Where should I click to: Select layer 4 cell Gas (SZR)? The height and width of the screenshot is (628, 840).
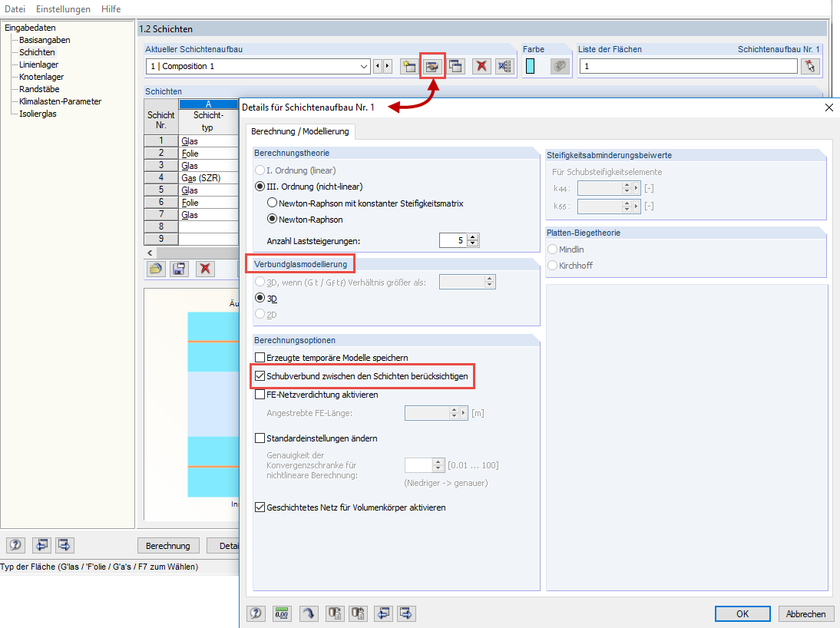[208, 178]
